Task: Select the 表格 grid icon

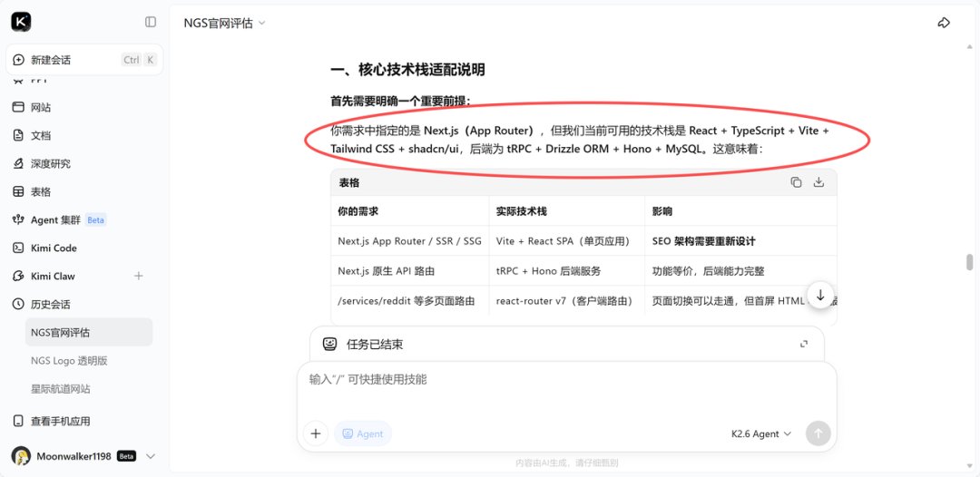Action: pyautogui.click(x=18, y=191)
